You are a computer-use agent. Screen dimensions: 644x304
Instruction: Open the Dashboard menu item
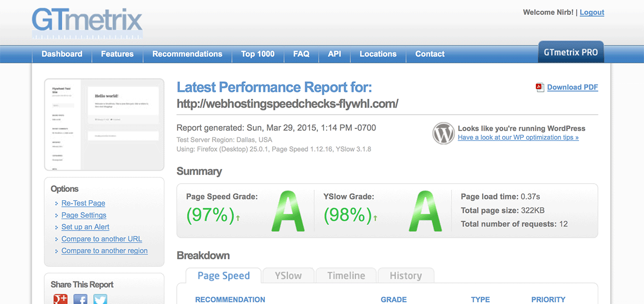[62, 54]
